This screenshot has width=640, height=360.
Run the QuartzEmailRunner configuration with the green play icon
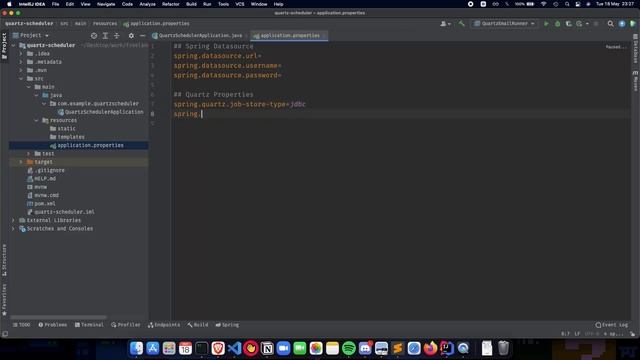coord(546,24)
